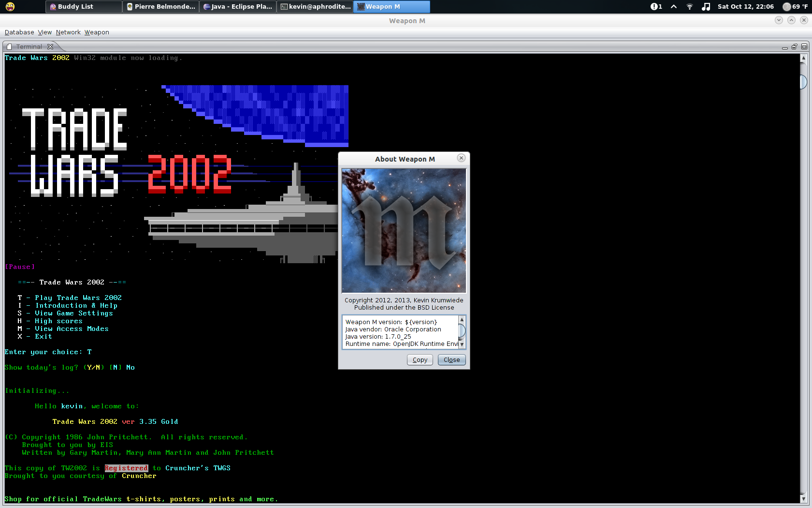The width and height of the screenshot is (812, 508).
Task: Click the 69°F weather icon
Action: click(x=787, y=7)
